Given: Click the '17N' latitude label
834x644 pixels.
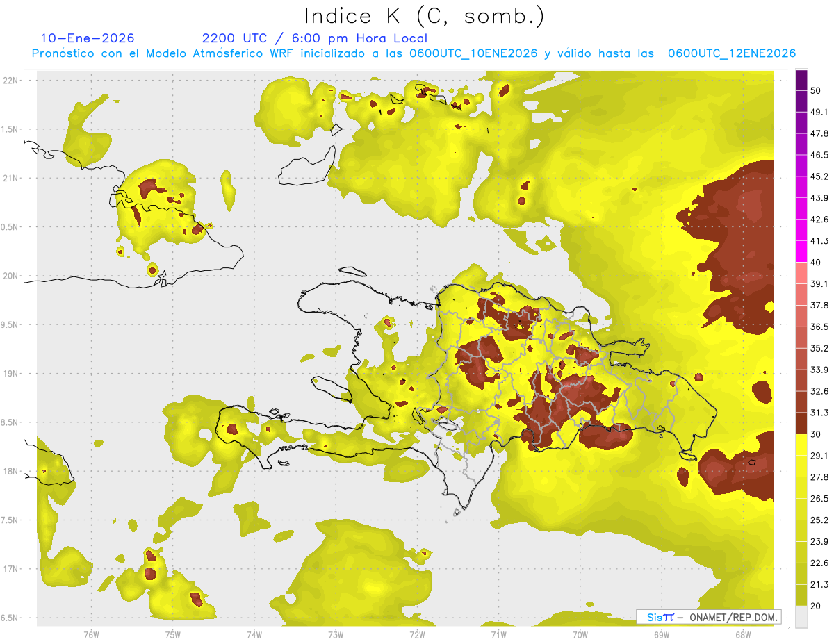Looking at the screenshot, I should (11, 569).
